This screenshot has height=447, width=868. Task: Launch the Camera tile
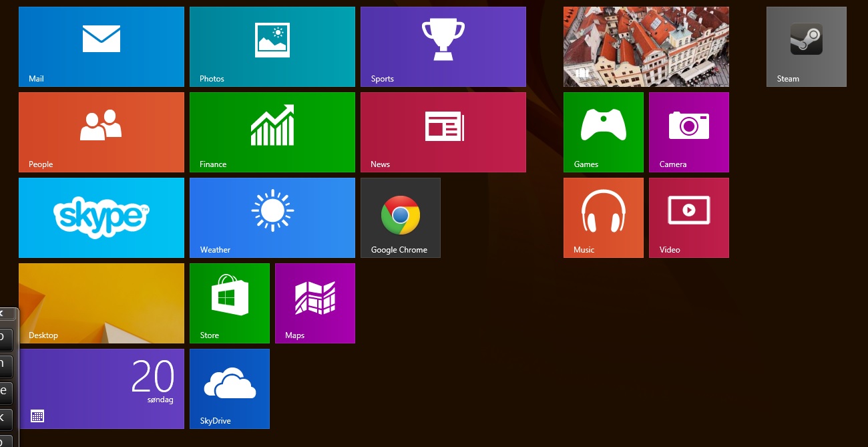[x=689, y=132]
